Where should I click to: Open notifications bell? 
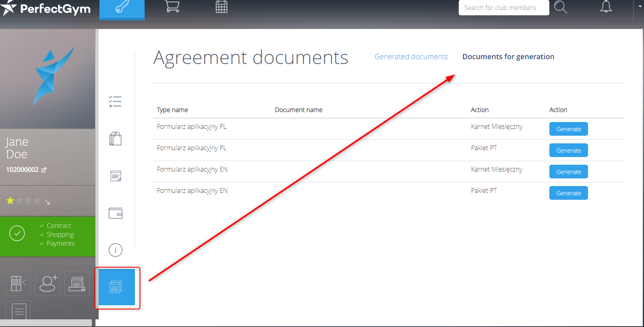tap(606, 6)
